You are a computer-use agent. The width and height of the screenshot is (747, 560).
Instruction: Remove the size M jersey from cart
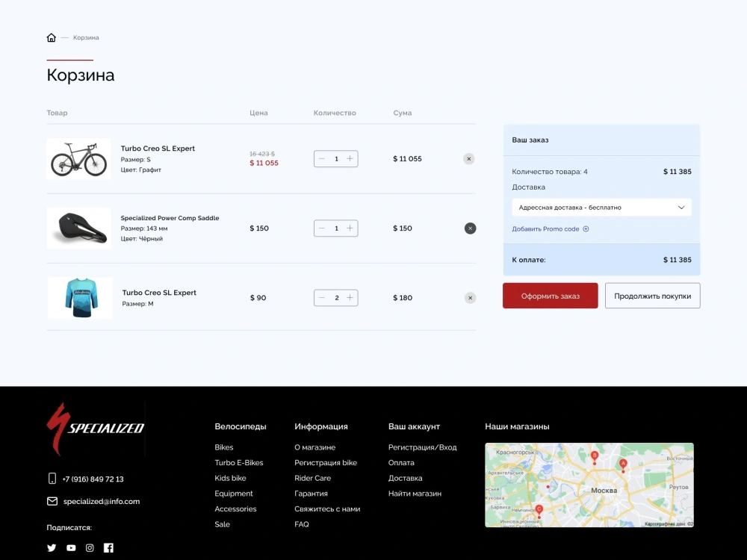point(470,298)
